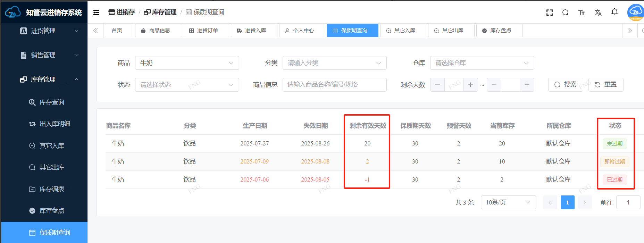The width and height of the screenshot is (644, 243).
Task: Click the fullscreen toggle icon
Action: 549,13
